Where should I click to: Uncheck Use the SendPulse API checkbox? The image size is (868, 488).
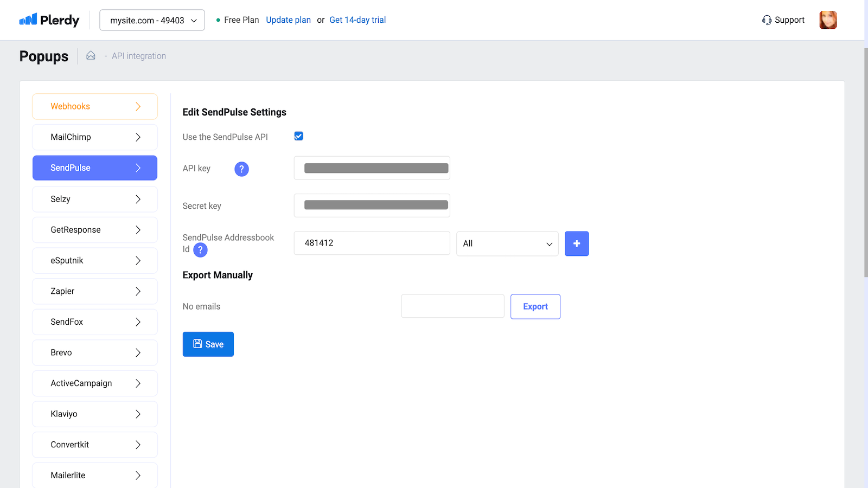pos(298,136)
